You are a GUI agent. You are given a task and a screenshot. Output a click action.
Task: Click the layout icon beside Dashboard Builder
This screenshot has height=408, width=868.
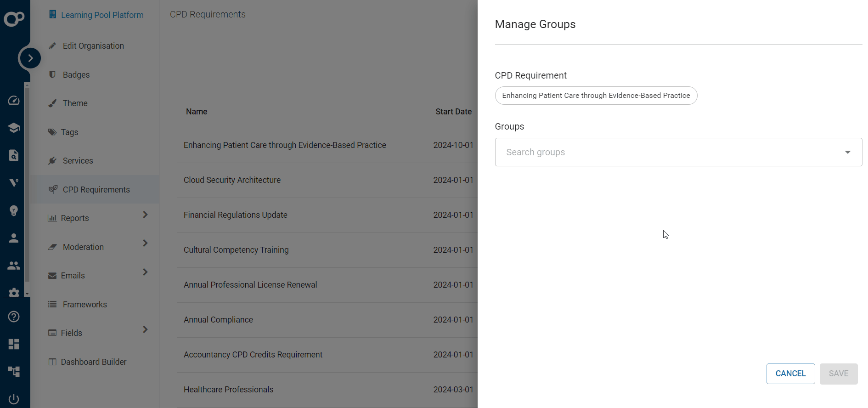click(x=52, y=362)
